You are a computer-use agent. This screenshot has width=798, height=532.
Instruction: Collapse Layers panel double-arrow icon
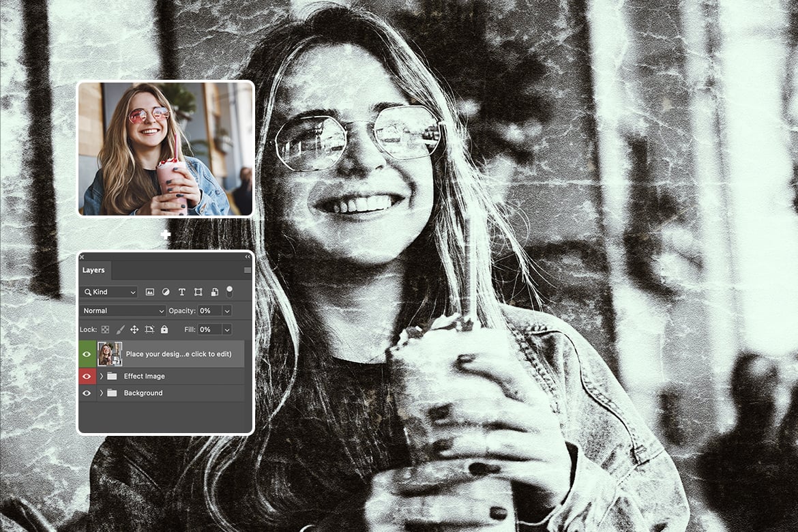pyautogui.click(x=248, y=256)
